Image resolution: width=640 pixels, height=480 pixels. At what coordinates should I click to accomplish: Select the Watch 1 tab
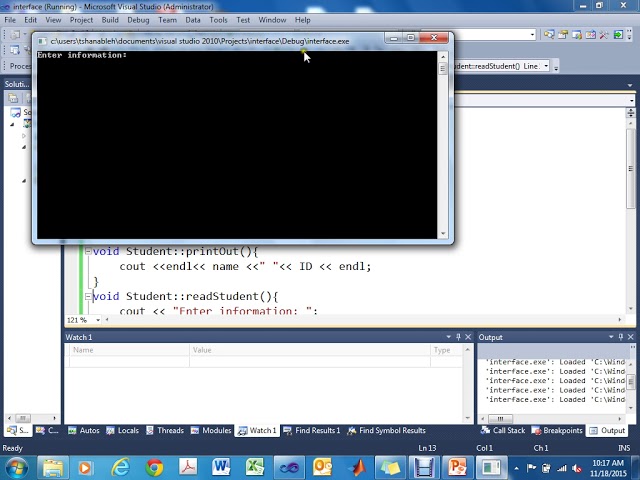pyautogui.click(x=257, y=431)
